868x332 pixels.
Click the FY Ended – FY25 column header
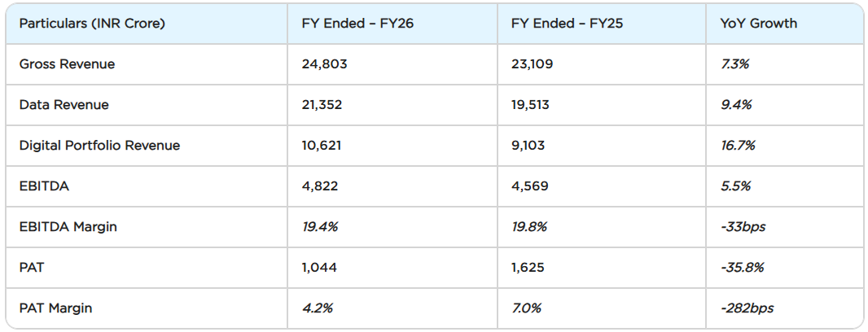click(567, 24)
